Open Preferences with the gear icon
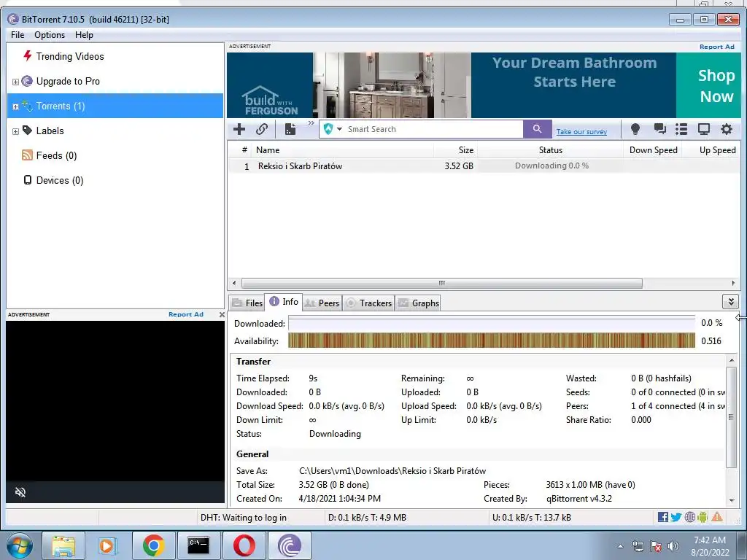The height and width of the screenshot is (560, 747). pyautogui.click(x=726, y=129)
